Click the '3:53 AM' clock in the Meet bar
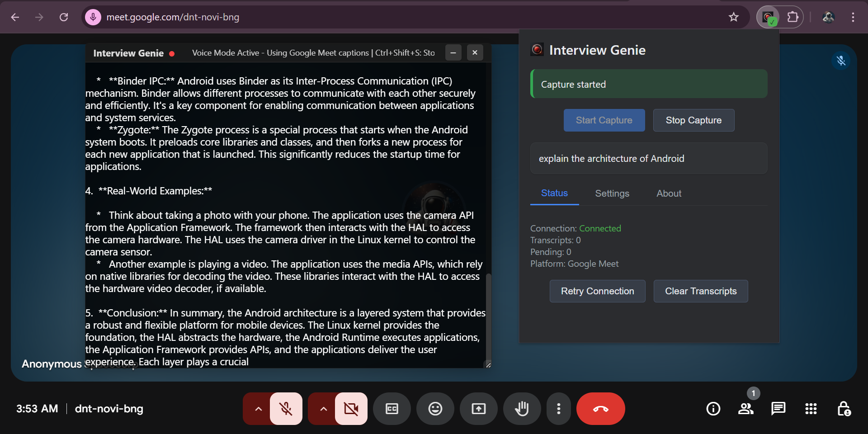 pyautogui.click(x=37, y=409)
